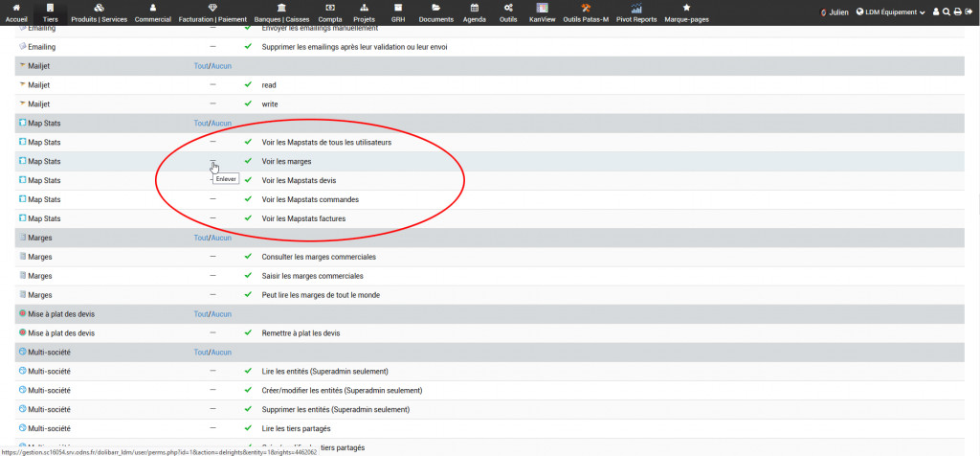
Task: Click the search magnifier icon
Action: point(947,11)
